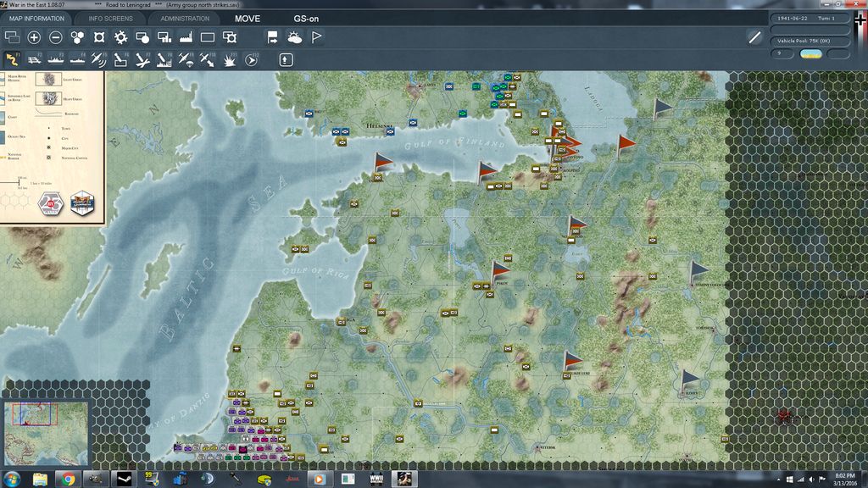Screen dimensions: 868x488
Task: Click the minimap thumbnail in bottom-left corner
Action: click(46, 433)
